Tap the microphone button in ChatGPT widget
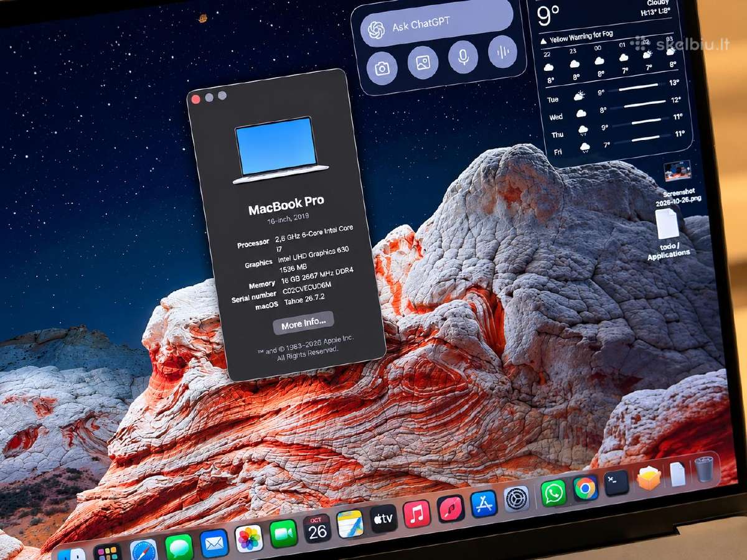The height and width of the screenshot is (560, 747). click(463, 57)
